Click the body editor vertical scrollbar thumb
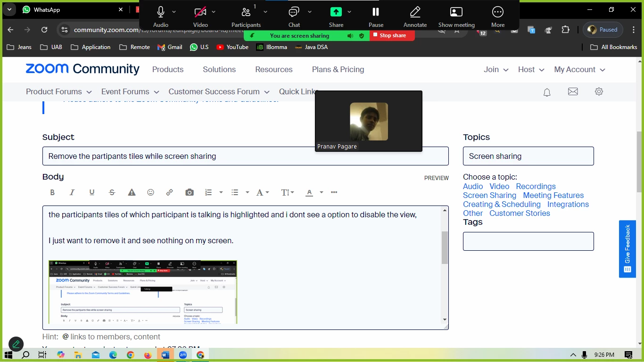This screenshot has height=362, width=644. coord(445,247)
